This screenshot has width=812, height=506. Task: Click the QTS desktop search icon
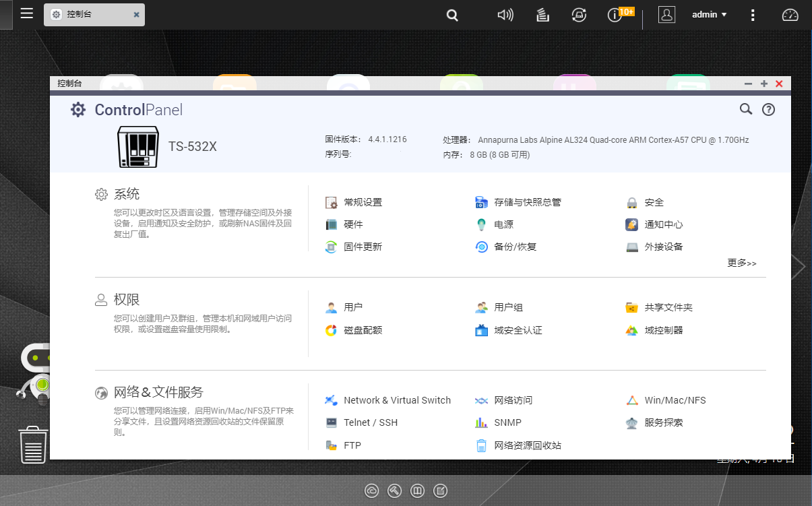tap(453, 15)
